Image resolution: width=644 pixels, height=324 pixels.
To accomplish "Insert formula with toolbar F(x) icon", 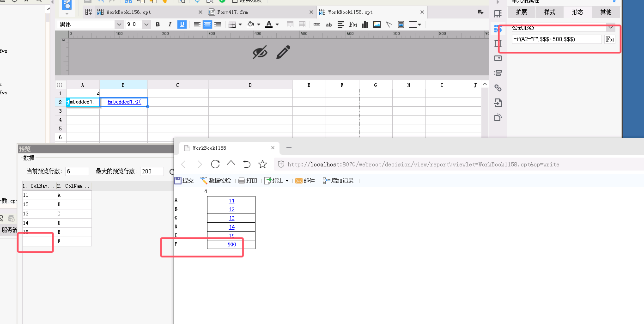I will click(x=353, y=24).
